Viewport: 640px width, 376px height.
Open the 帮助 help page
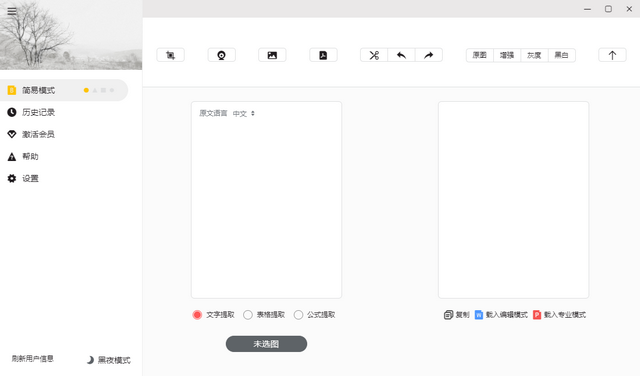point(23,156)
